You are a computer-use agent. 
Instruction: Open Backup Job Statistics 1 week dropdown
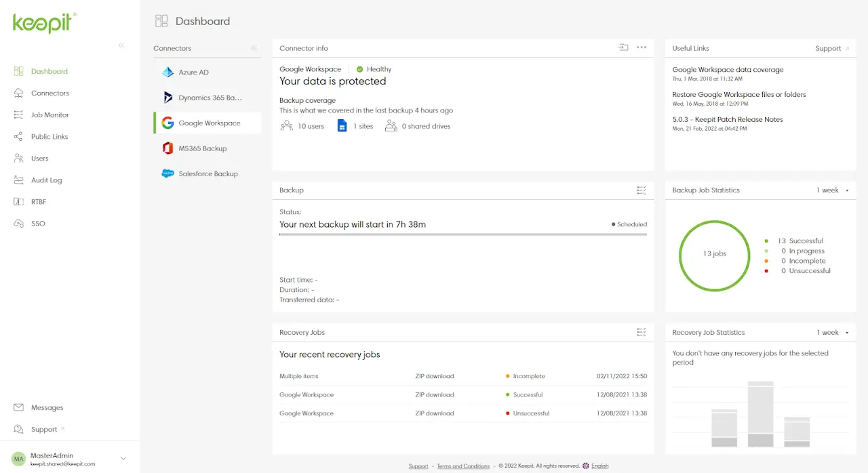pos(833,190)
